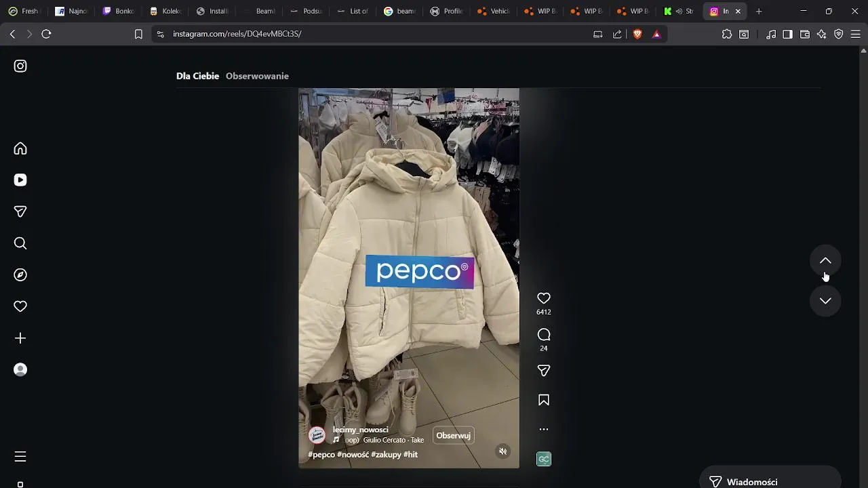
Task: Open Instagram home via logo icon
Action: pos(20,66)
